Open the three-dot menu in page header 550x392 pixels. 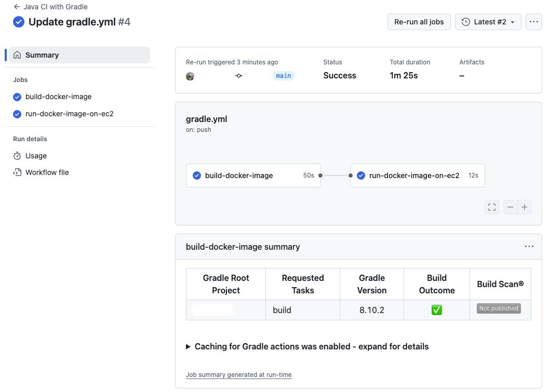(x=534, y=22)
